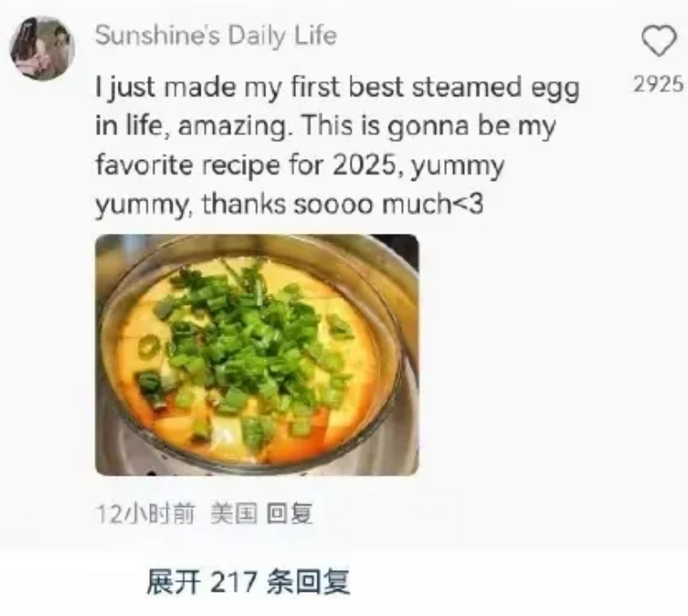Click the word 'Sunshine's' in the username

(x=158, y=36)
